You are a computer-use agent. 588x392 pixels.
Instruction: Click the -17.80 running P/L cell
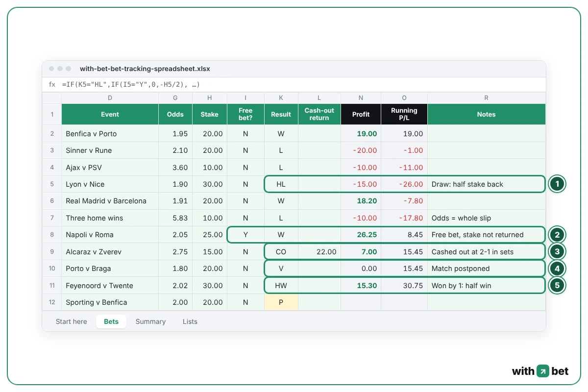click(x=404, y=218)
